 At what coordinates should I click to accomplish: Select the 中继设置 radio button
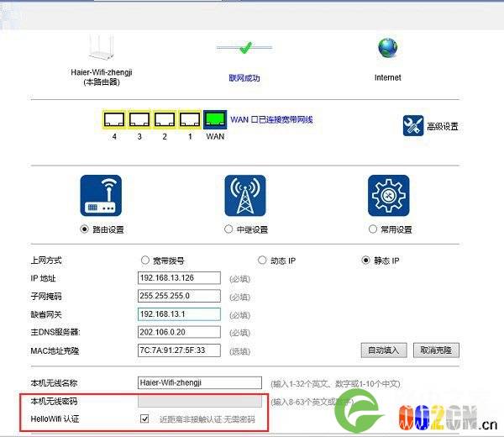tap(228, 229)
